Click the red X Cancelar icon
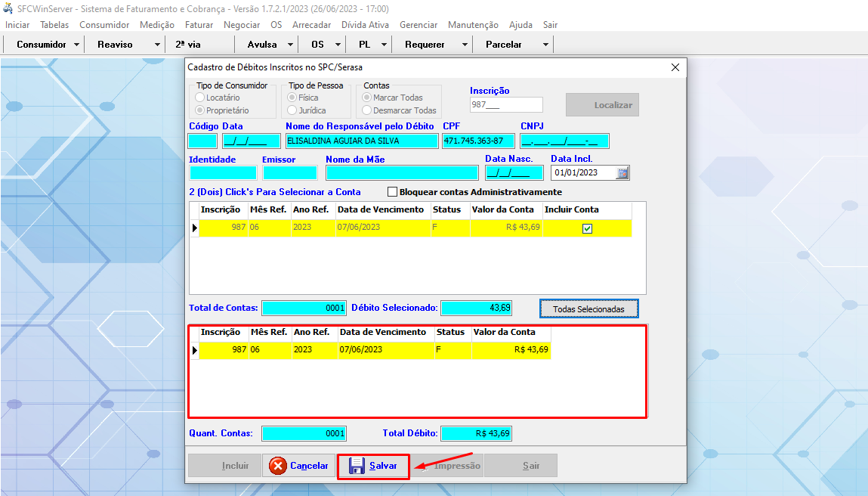This screenshot has height=496, width=868. [x=278, y=466]
